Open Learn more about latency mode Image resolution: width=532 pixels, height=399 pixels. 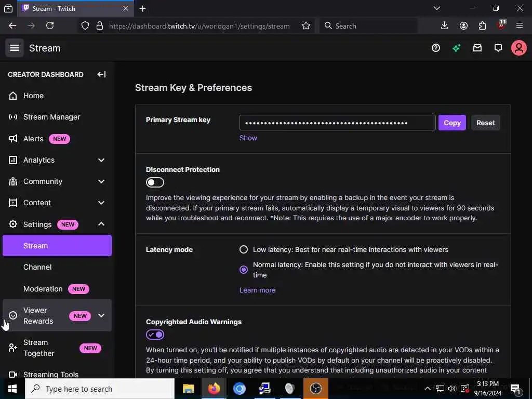click(x=258, y=290)
